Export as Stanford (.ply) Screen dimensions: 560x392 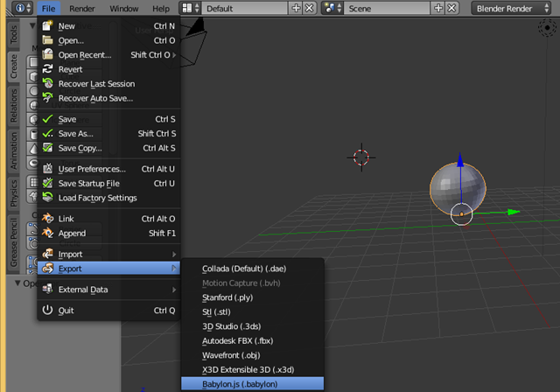[253, 297]
